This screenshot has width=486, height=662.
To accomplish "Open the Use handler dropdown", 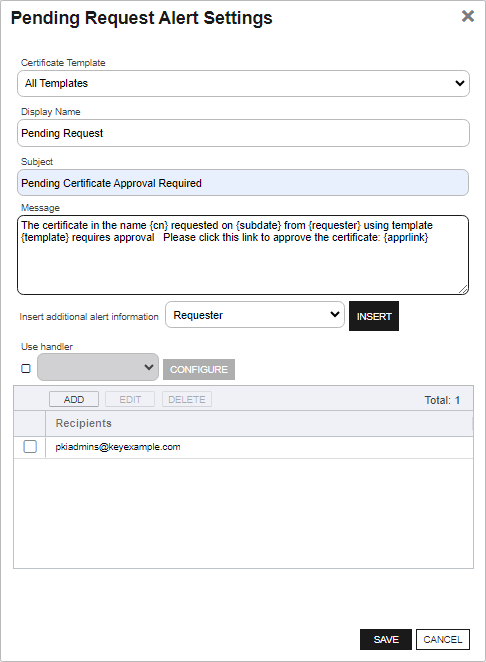I will pos(98,367).
